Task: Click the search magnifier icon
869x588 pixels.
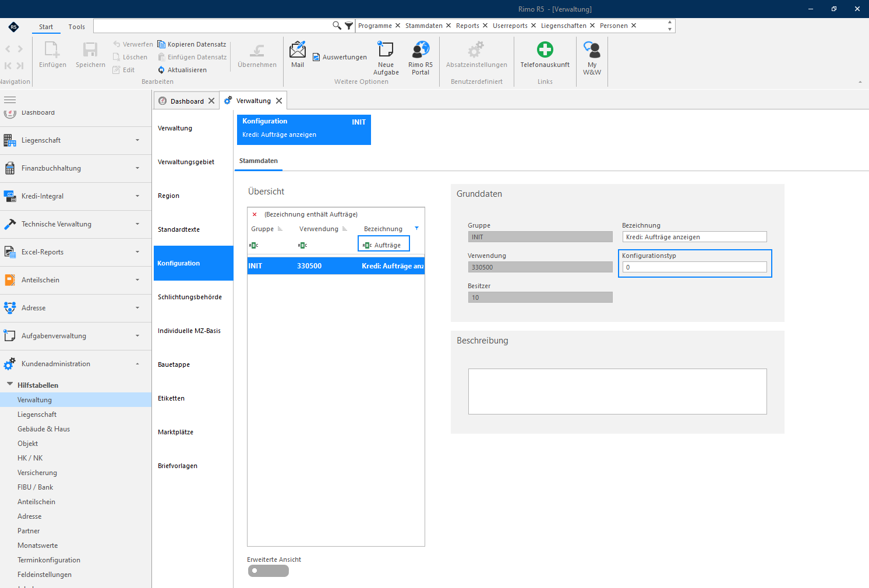Action: tap(337, 26)
